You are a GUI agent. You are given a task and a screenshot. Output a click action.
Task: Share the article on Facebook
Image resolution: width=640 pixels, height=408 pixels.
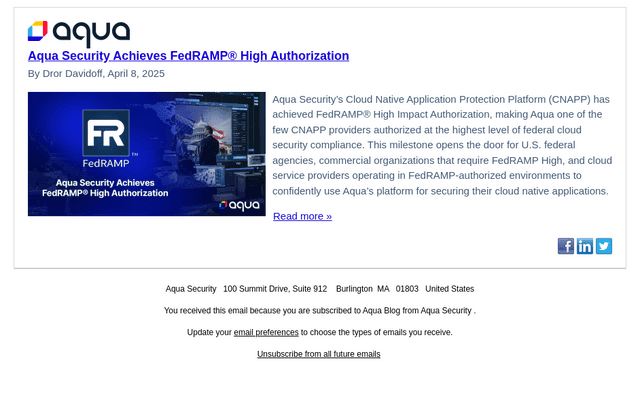click(566, 246)
